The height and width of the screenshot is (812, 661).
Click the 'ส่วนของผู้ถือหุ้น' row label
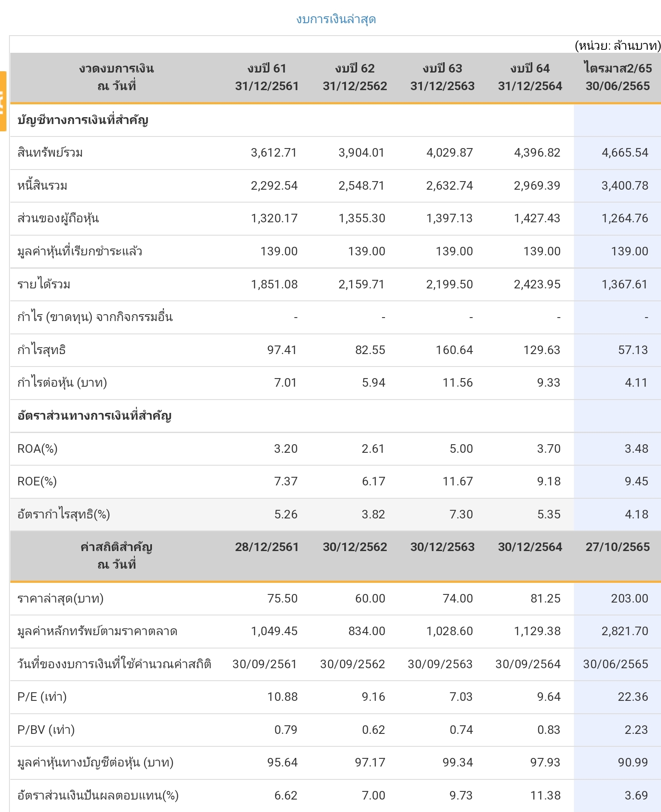click(x=58, y=218)
